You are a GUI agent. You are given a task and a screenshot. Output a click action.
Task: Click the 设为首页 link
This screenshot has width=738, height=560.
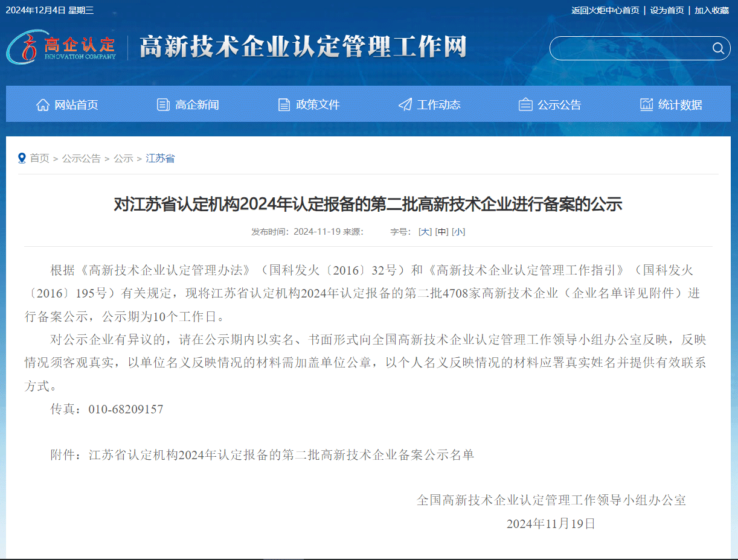(x=666, y=10)
